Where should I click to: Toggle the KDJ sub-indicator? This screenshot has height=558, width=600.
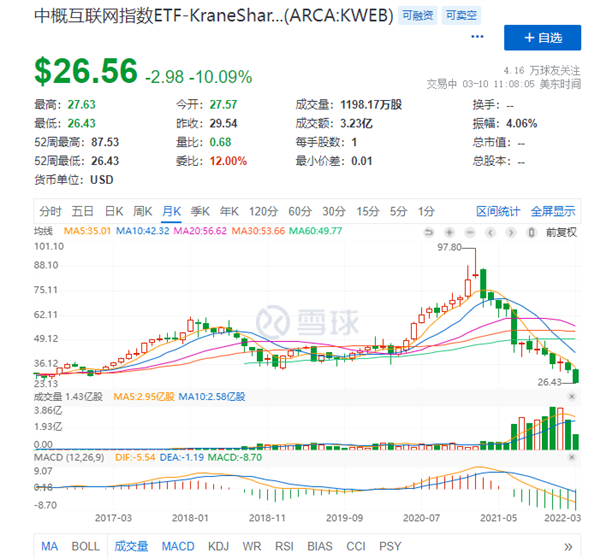[218, 547]
